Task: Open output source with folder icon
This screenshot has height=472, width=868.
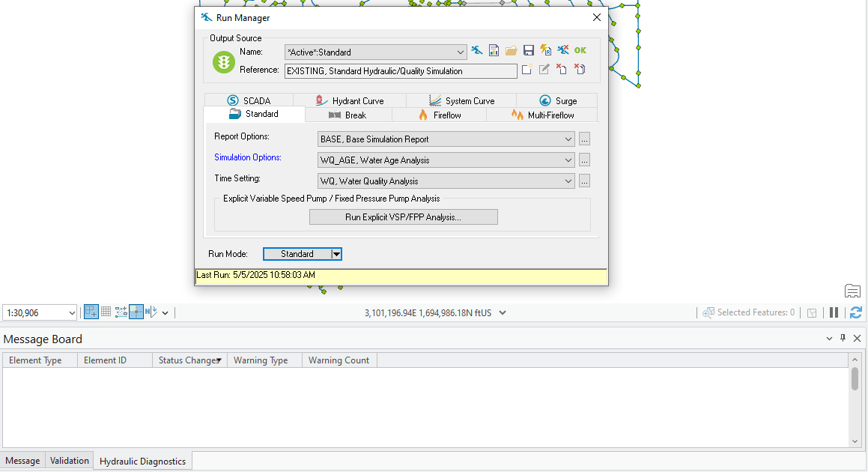Action: [x=511, y=51]
